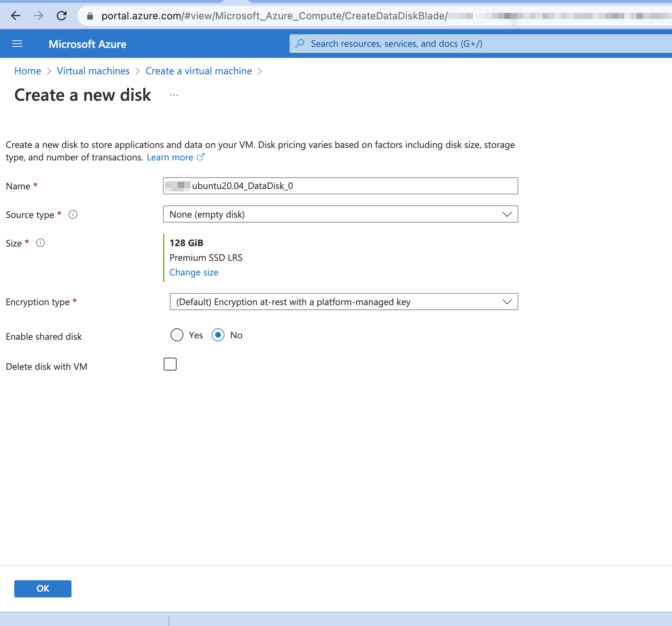
Task: Click the Encryption type label
Action: 38,302
